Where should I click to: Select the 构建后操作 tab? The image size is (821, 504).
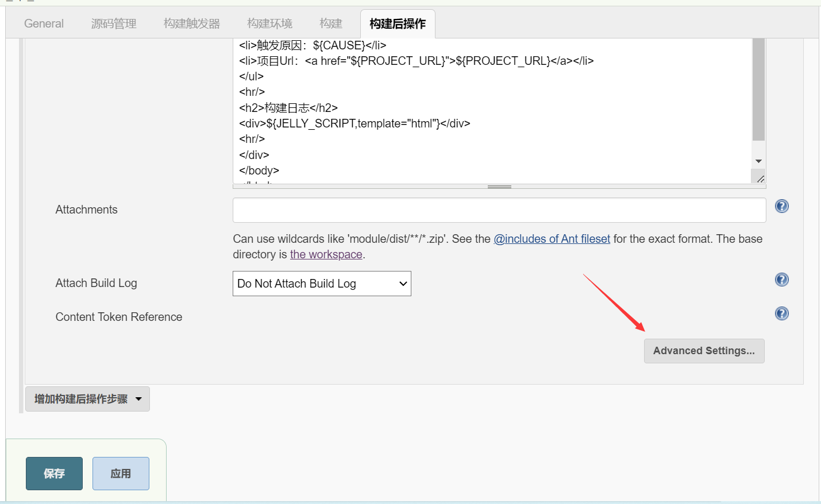click(x=398, y=24)
